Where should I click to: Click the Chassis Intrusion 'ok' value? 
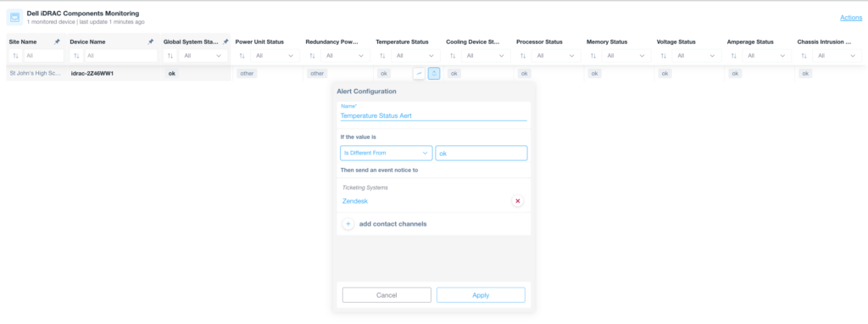805,73
